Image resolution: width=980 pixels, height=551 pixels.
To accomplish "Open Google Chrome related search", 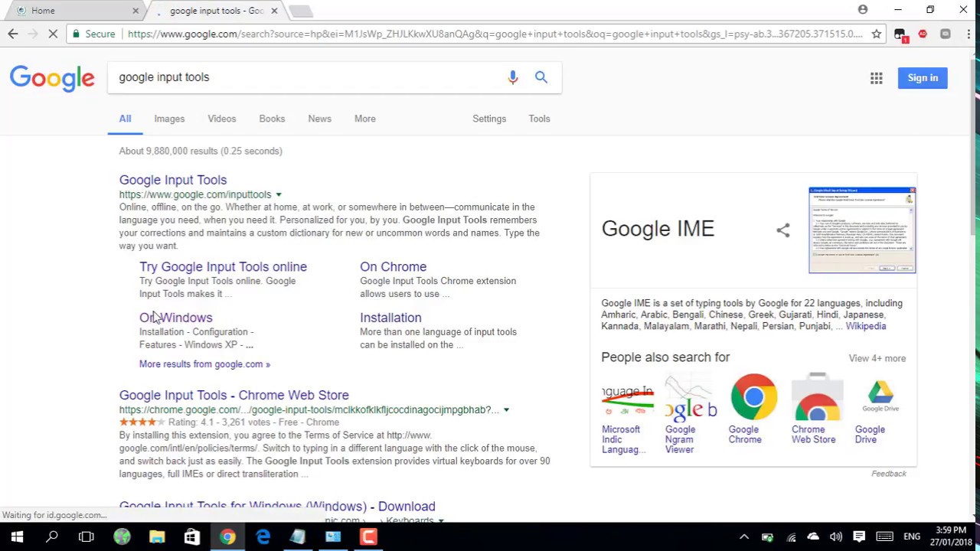I will click(753, 409).
